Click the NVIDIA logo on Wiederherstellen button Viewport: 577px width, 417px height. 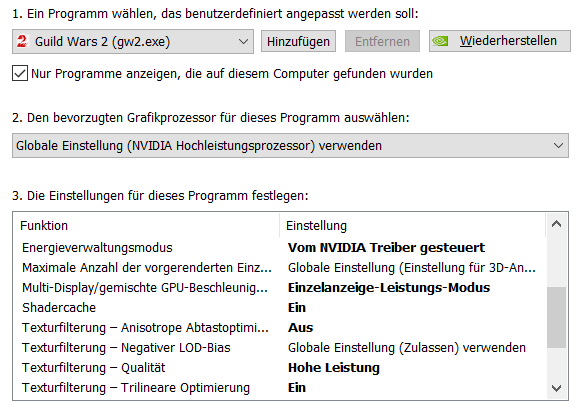tap(440, 41)
